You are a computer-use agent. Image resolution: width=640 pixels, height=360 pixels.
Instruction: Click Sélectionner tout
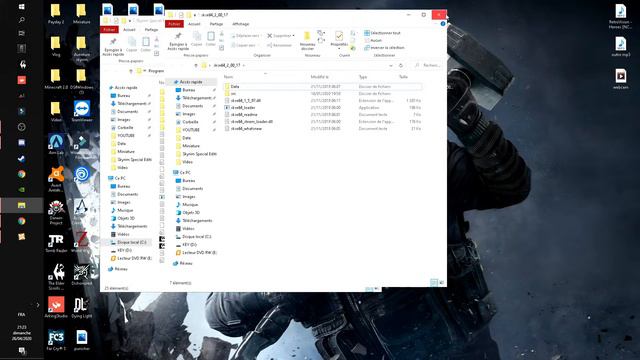pos(382,33)
